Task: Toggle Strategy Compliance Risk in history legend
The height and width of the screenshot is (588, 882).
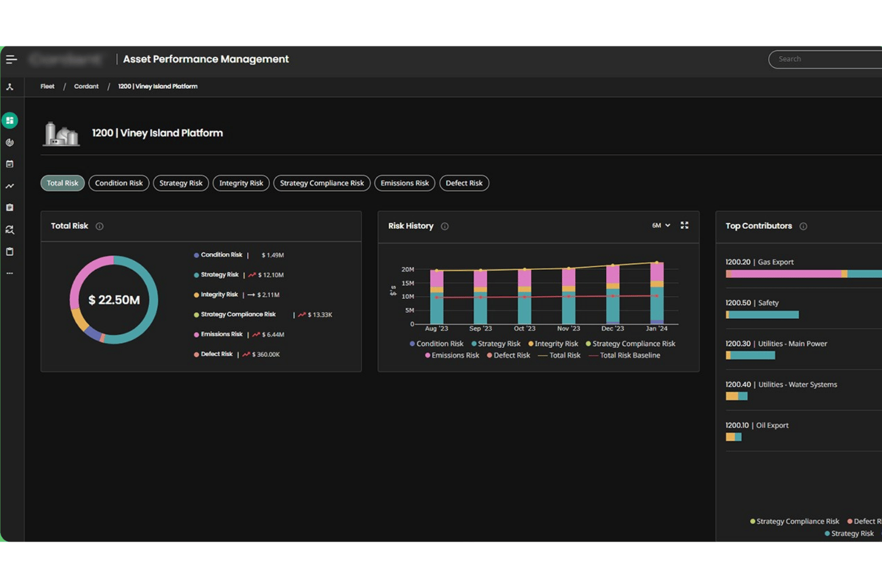Action: click(631, 344)
